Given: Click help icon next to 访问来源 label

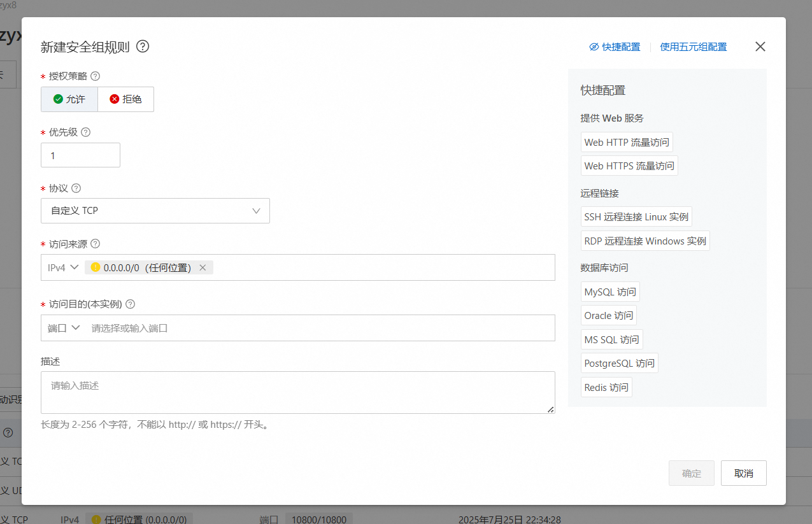Looking at the screenshot, I should point(96,244).
